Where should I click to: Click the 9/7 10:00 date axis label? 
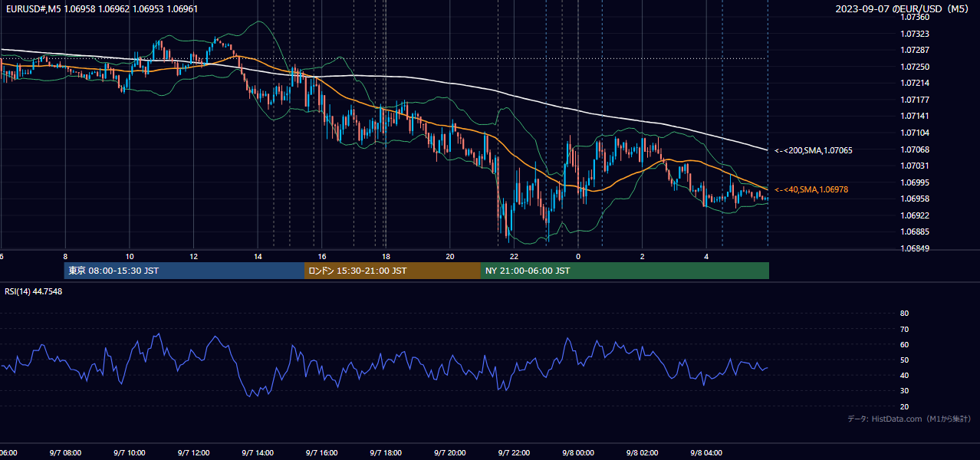pyautogui.click(x=129, y=453)
